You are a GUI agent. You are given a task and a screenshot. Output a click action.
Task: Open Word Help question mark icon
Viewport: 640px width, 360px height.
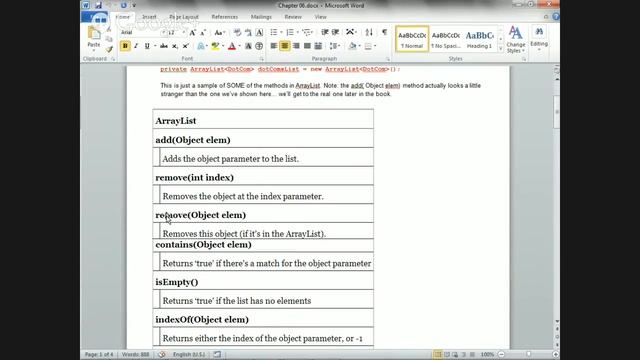(x=556, y=17)
